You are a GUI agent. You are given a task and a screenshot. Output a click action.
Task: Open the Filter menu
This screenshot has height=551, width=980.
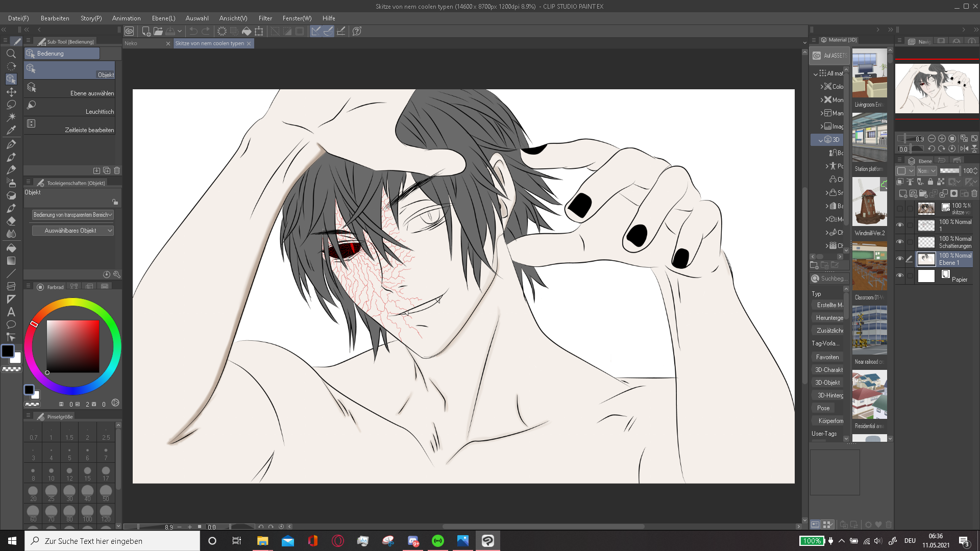(x=265, y=18)
